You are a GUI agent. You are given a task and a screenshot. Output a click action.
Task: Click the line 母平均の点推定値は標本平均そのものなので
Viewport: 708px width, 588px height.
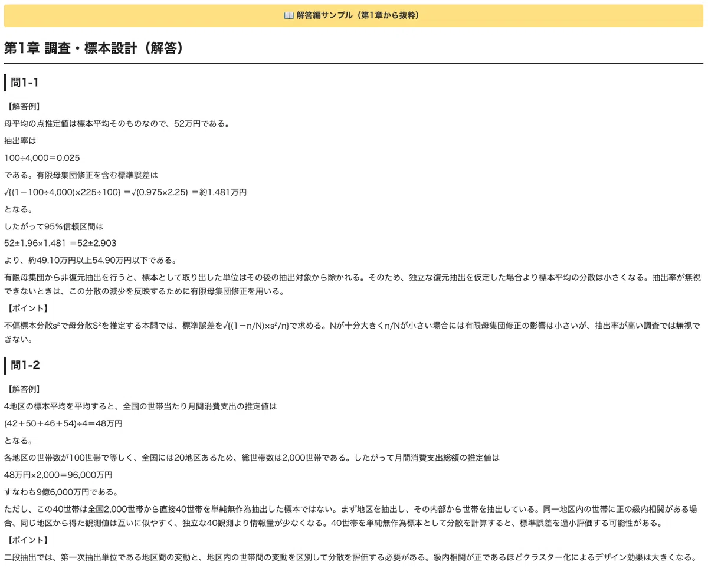pos(117,124)
